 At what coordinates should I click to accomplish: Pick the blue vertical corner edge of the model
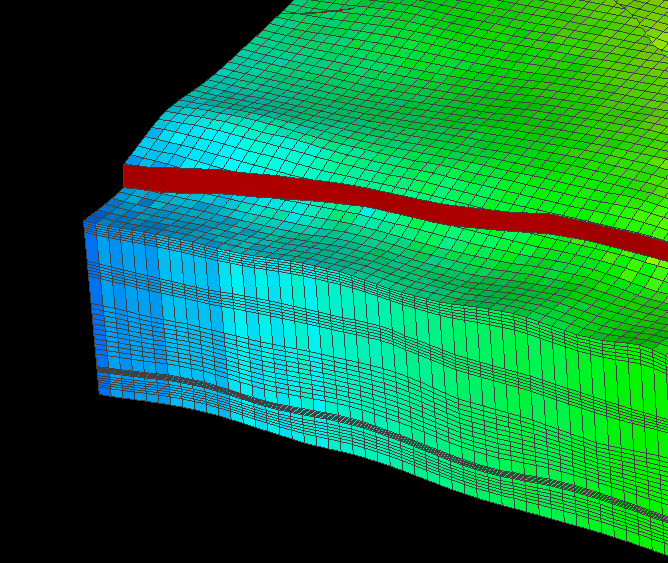[x=91, y=300]
